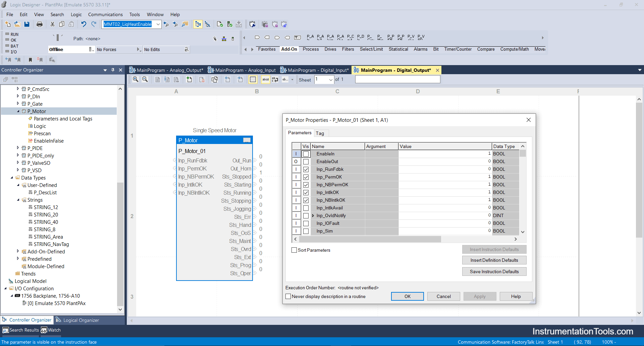This screenshot has height=346, width=644.
Task: Expand the P_PIDE tree node
Action: click(18, 148)
